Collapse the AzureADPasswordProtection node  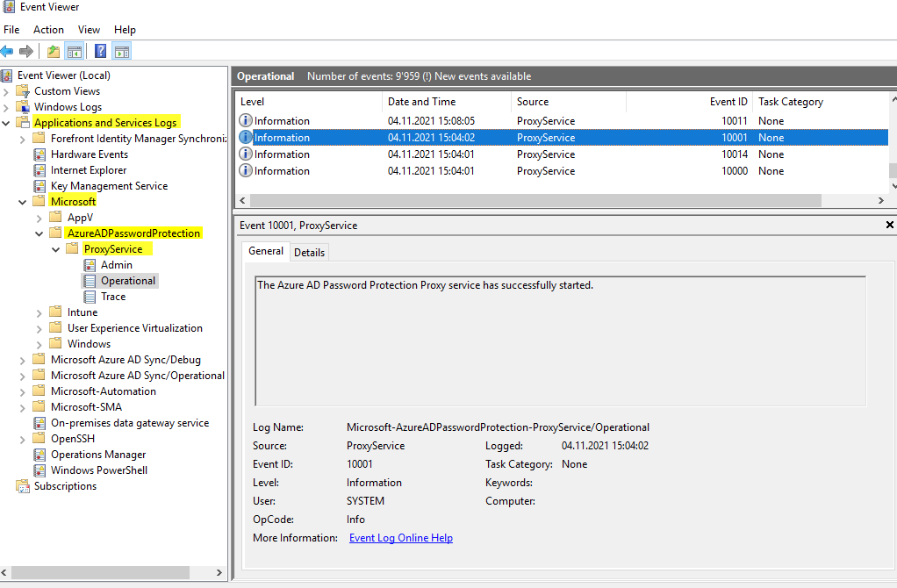[39, 233]
